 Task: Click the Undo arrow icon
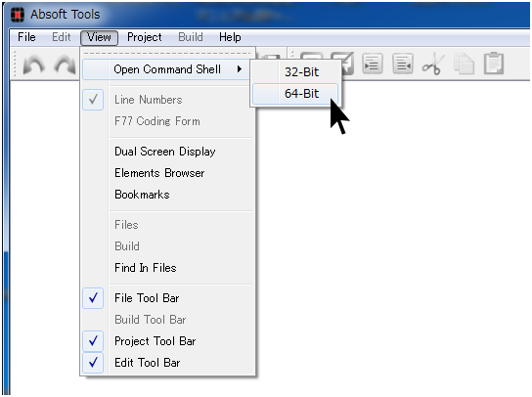pos(33,65)
